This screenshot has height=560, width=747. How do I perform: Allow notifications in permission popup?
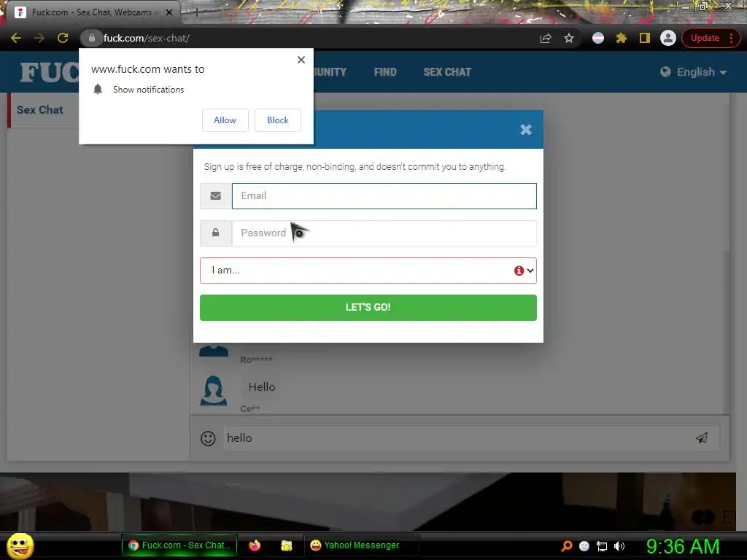tap(225, 120)
